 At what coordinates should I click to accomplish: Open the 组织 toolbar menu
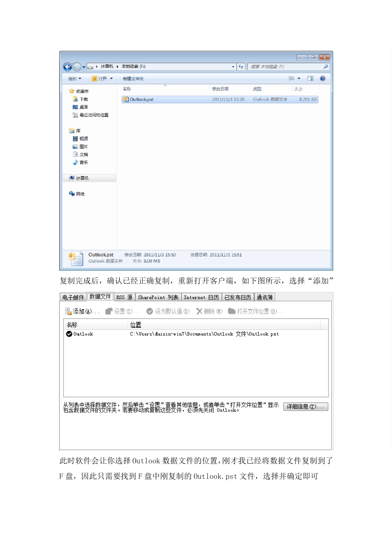[x=75, y=78]
